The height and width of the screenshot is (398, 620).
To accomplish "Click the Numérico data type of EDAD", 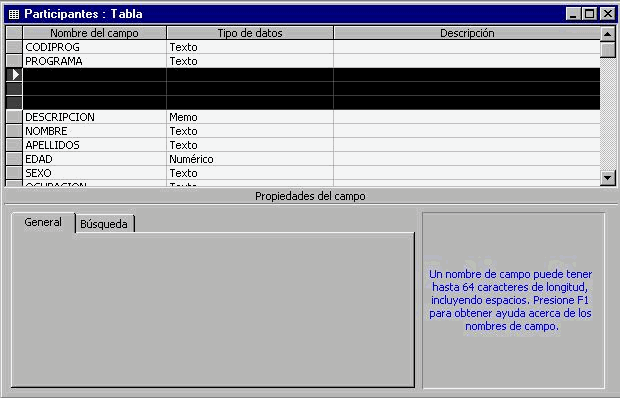I will 250,159.
